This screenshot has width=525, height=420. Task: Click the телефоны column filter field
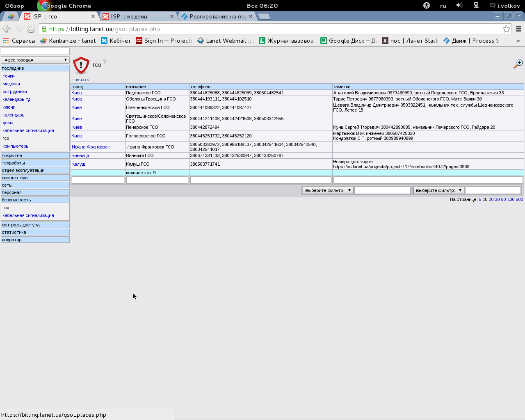(261, 180)
